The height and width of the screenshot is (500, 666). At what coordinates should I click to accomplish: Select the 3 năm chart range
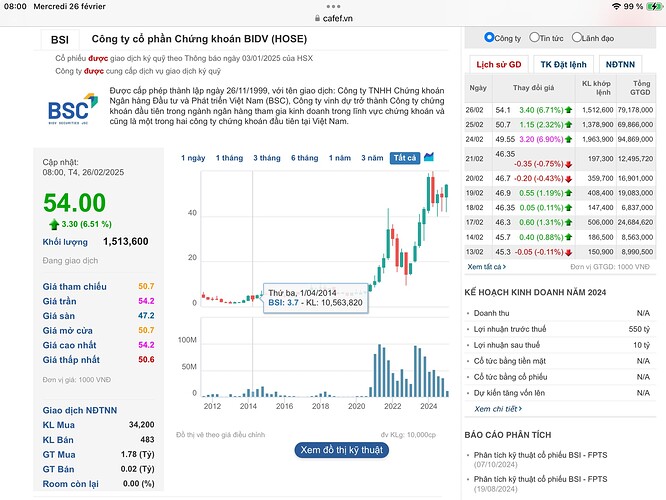[372, 158]
